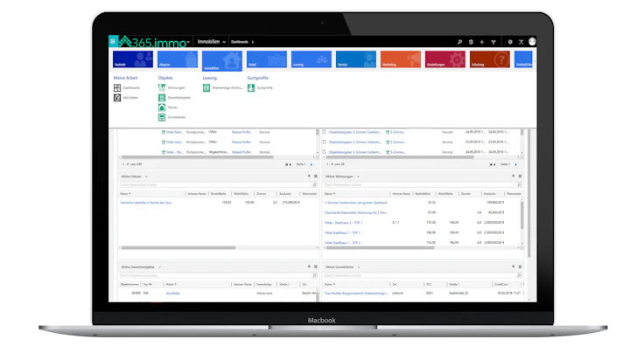Image resolution: width=644 pixels, height=346 pixels.
Task: Select the Schulung area tile
Action: (490, 59)
